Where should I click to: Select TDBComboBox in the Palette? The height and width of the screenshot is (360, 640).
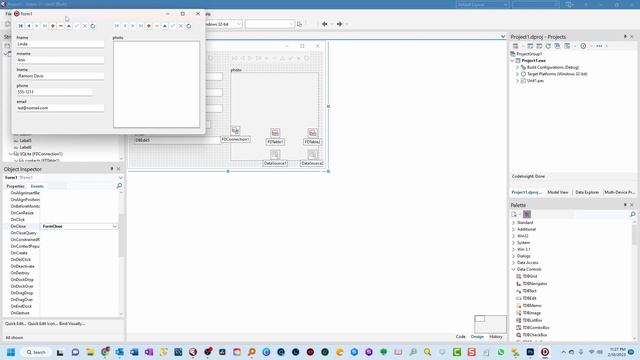536,328
